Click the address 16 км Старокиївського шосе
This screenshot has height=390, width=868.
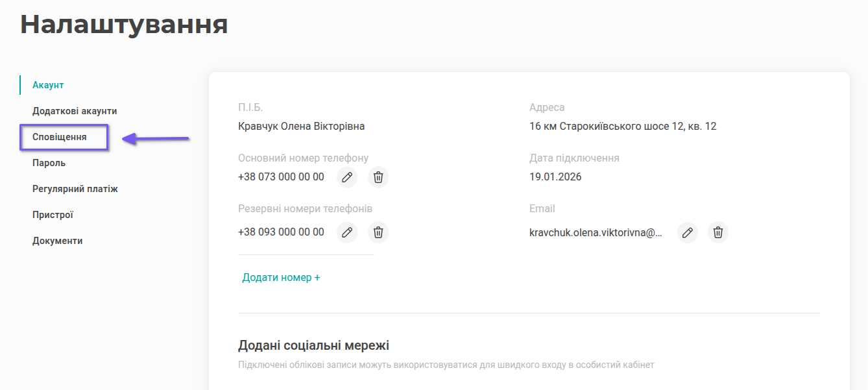[x=622, y=126]
